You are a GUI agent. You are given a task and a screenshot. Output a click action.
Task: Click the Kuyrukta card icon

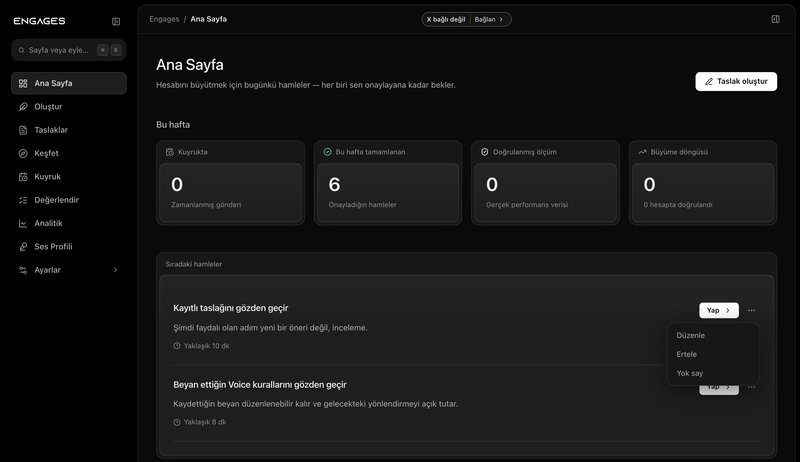coord(170,152)
